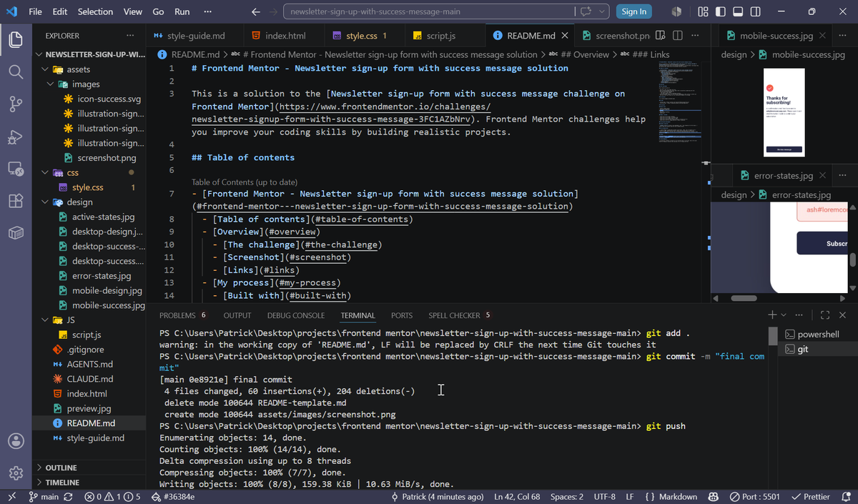This screenshot has height=504, width=858.
Task: Collapse the design folder
Action: point(46,202)
